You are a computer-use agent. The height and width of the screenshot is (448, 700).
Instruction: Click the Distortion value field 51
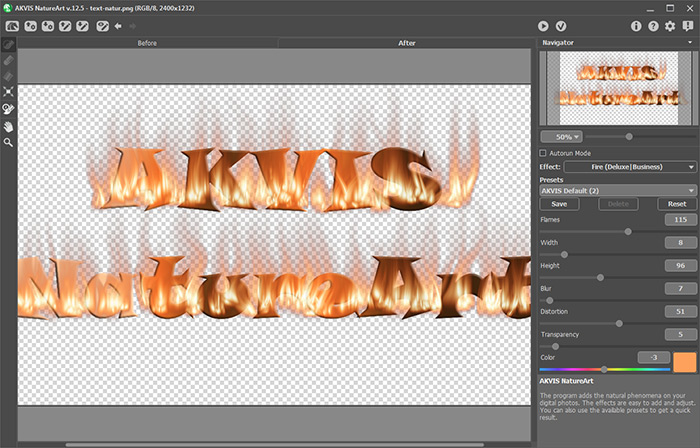pyautogui.click(x=680, y=311)
